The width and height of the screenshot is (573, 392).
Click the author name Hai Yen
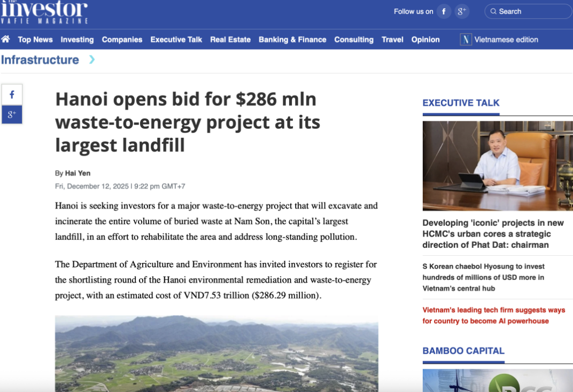click(x=78, y=173)
